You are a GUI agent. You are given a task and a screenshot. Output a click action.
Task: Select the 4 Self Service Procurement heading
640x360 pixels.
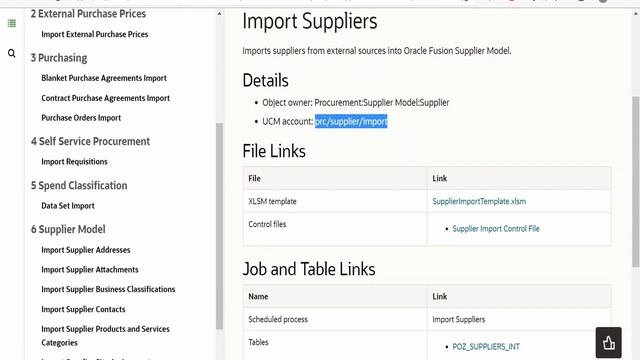pyautogui.click(x=90, y=141)
